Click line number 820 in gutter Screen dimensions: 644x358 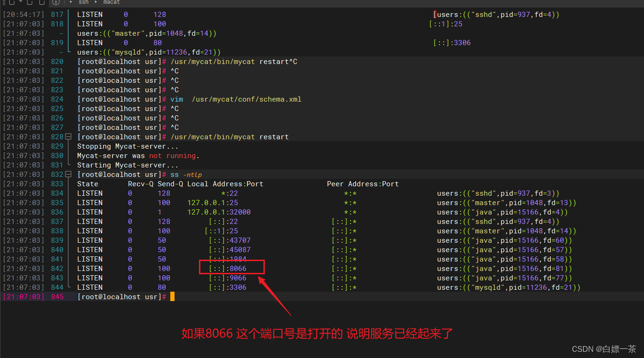[x=57, y=62]
